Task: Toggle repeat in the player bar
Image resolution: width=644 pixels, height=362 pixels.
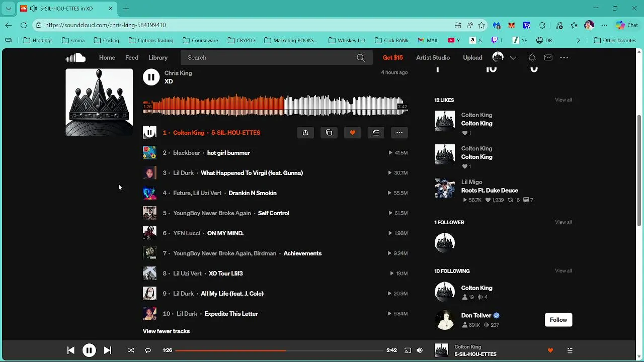Action: pyautogui.click(x=148, y=350)
